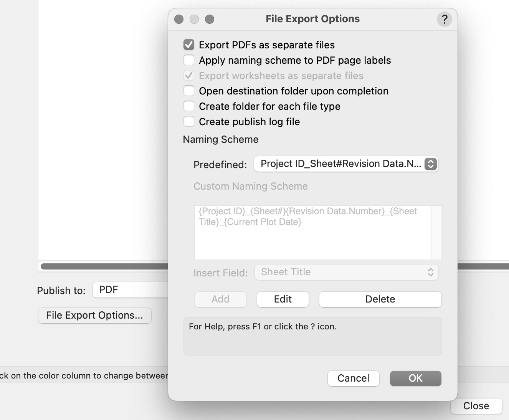Click the horizontal scrollbar below the list
The width and height of the screenshot is (509, 420).
(x=104, y=266)
